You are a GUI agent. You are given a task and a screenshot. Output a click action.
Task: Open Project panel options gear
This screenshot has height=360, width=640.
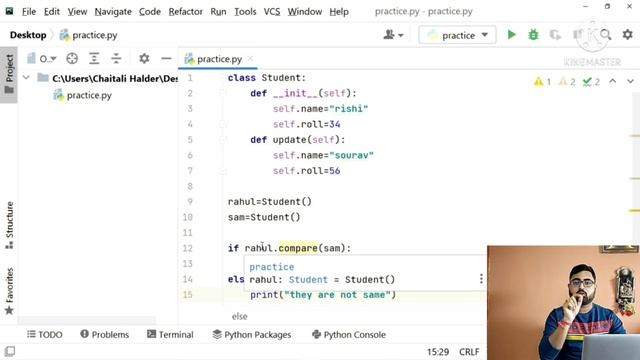click(x=144, y=58)
